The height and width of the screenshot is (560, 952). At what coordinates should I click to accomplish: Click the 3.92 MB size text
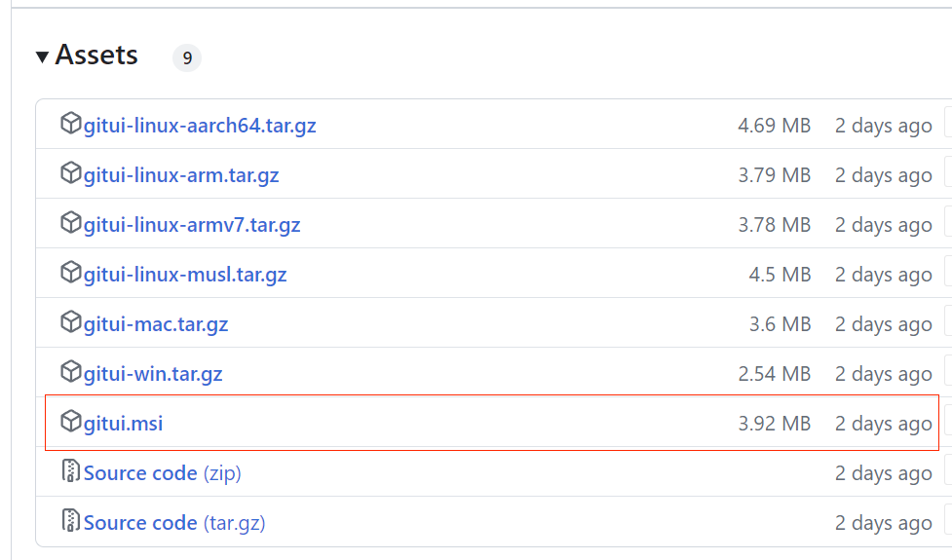[774, 424]
